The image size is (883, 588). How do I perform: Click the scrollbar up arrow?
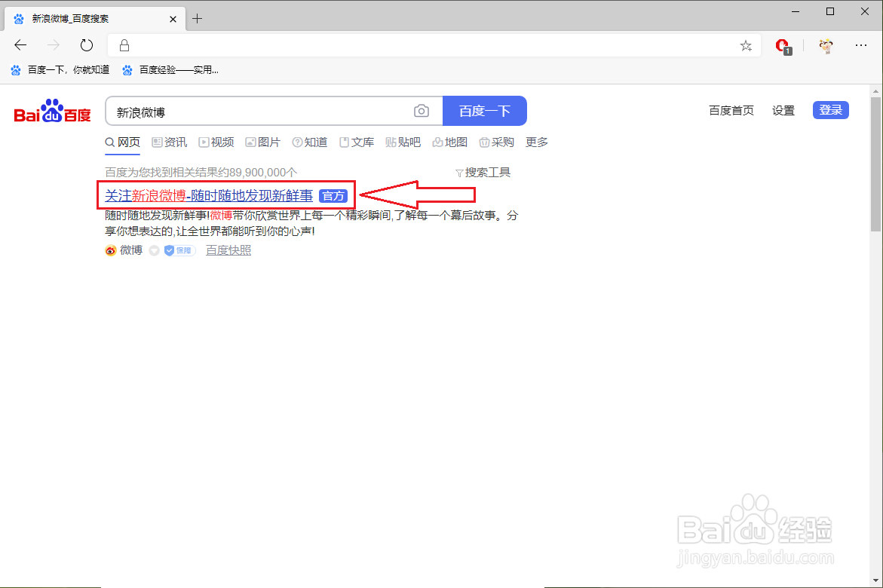tap(875, 90)
